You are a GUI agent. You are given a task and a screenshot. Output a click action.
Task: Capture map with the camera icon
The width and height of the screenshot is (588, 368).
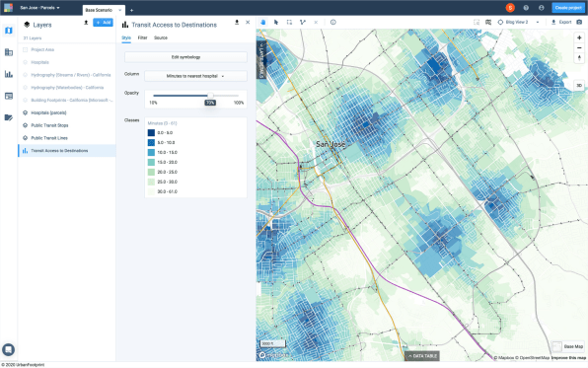click(579, 22)
